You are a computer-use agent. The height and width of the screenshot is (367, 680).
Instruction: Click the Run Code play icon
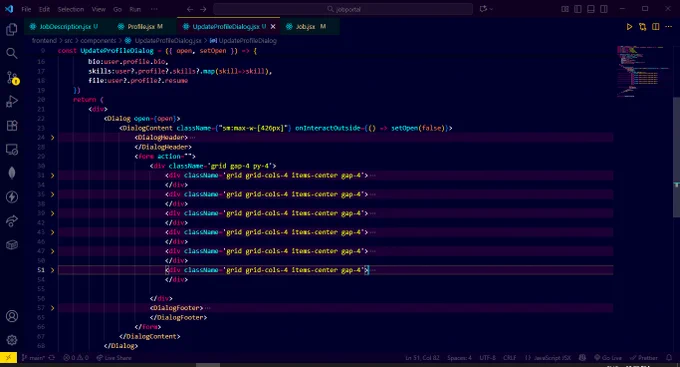629,27
